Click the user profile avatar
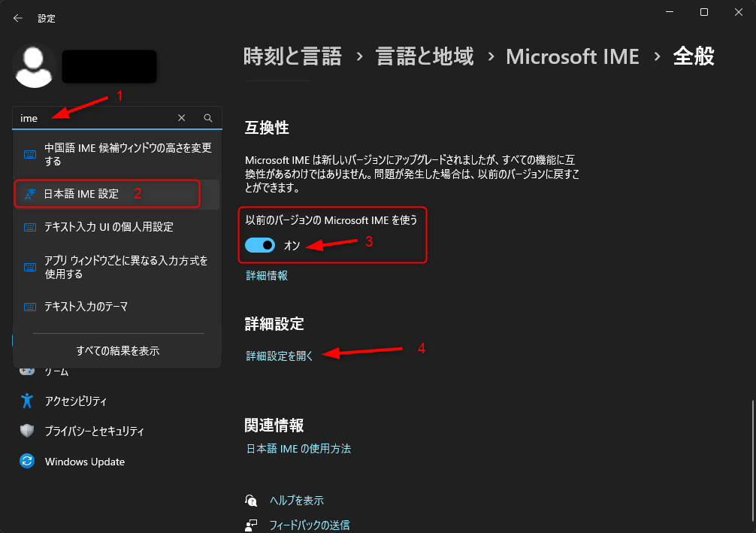 click(35, 66)
